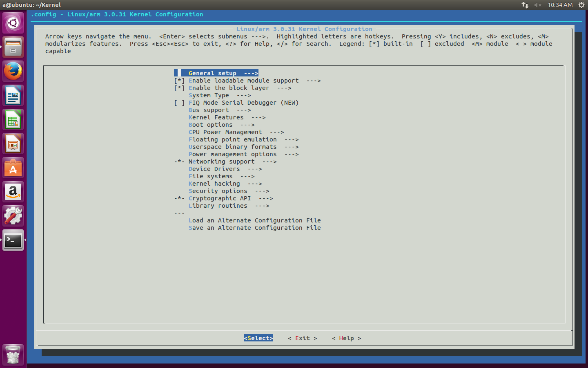The image size is (588, 368).
Task: Expand System Type submenu
Action: (220, 95)
